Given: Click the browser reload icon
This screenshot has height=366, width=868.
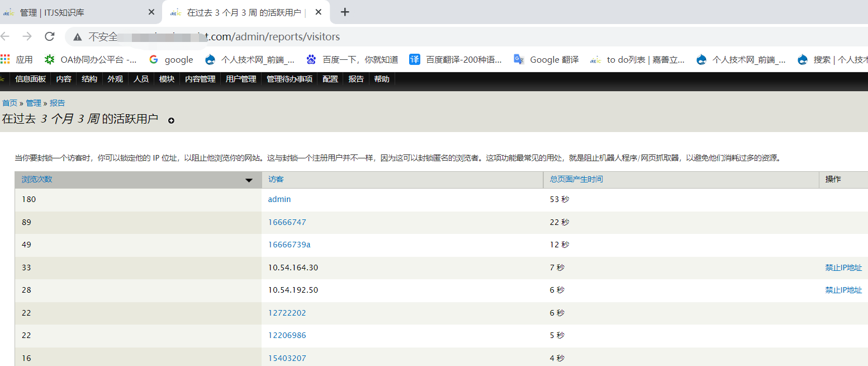Looking at the screenshot, I should coord(50,37).
